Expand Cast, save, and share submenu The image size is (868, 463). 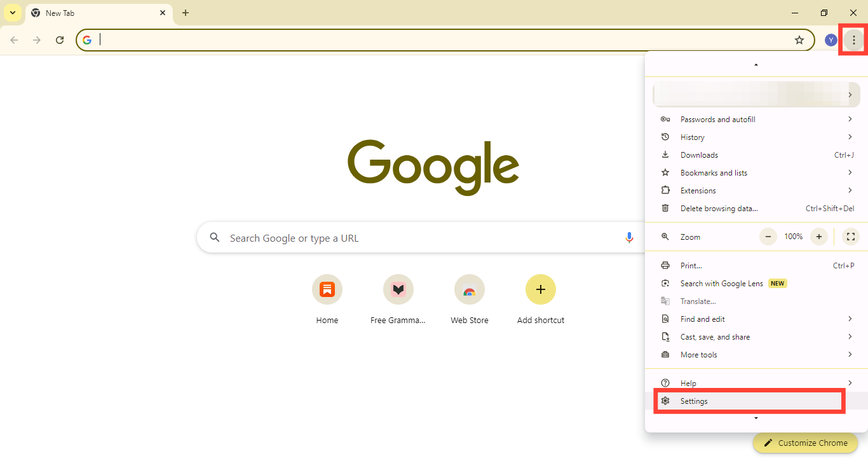(x=756, y=337)
